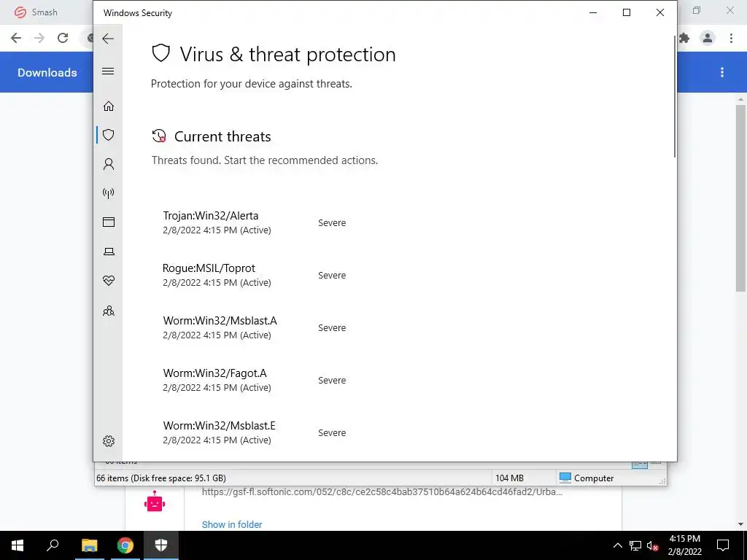Open Firewall & network protection antenna icon
Viewport: 747px width, 560px height.
[x=109, y=192]
